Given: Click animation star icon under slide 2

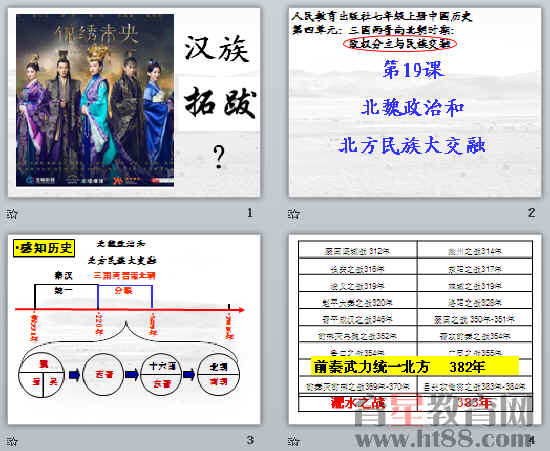Looking at the screenshot, I should point(294,213).
